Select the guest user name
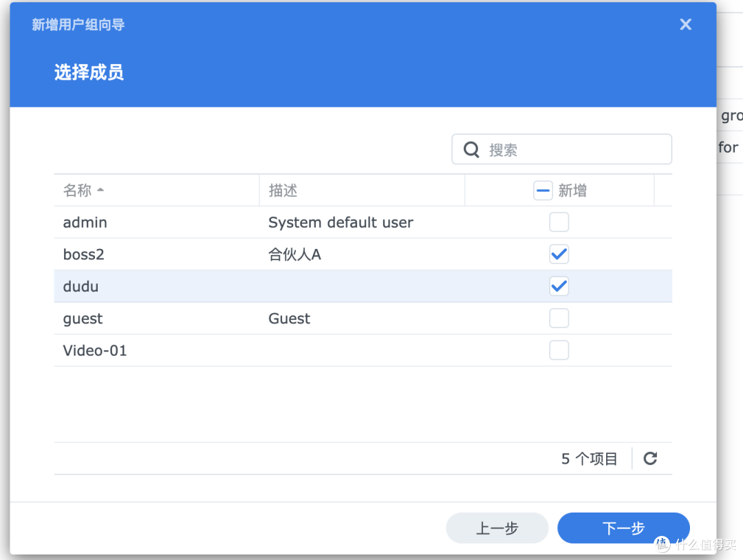This screenshot has height=560, width=743. (x=83, y=319)
